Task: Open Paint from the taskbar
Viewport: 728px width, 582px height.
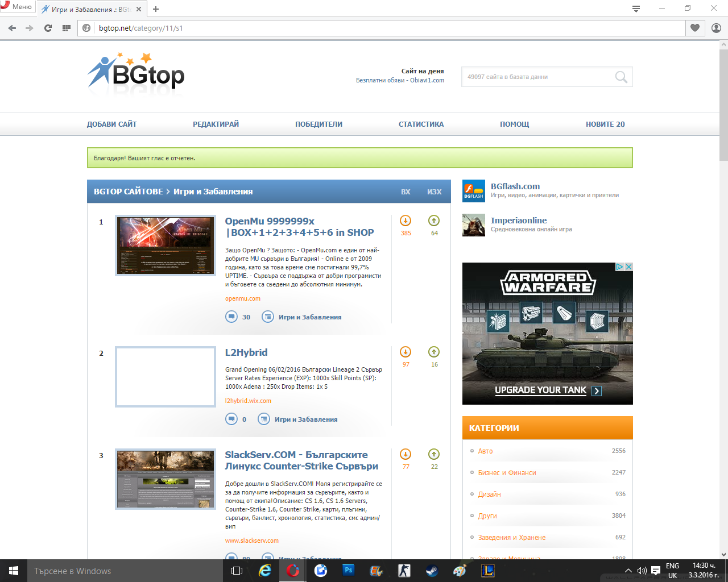Action: click(x=460, y=571)
